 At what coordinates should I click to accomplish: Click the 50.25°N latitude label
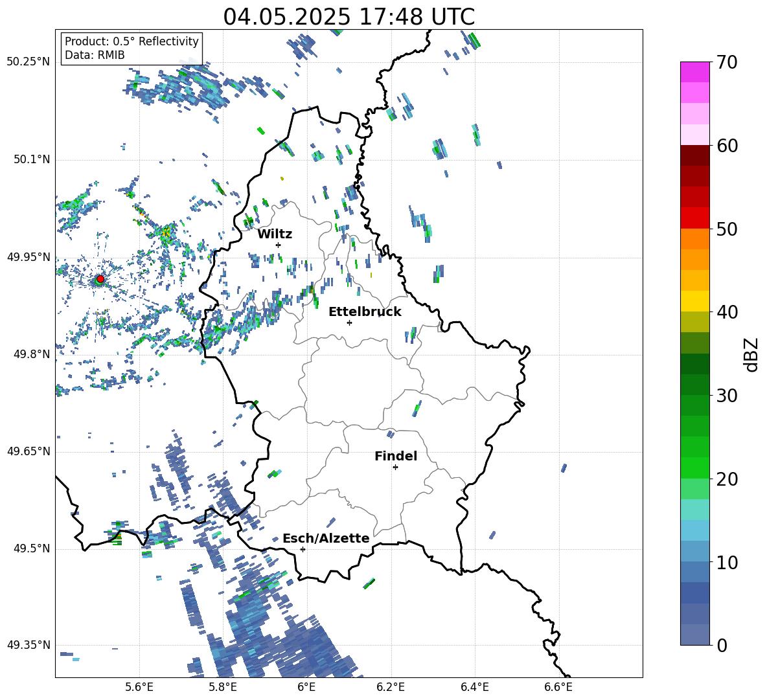(29, 62)
